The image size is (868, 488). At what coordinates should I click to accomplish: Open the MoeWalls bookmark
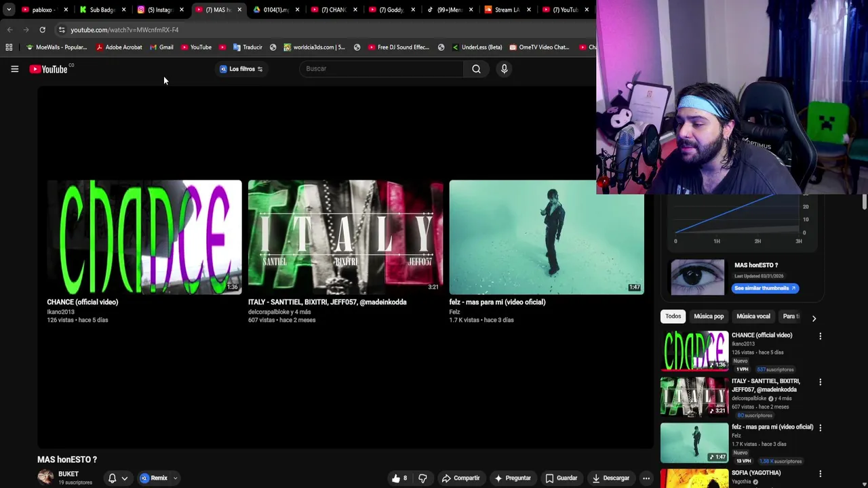click(56, 47)
